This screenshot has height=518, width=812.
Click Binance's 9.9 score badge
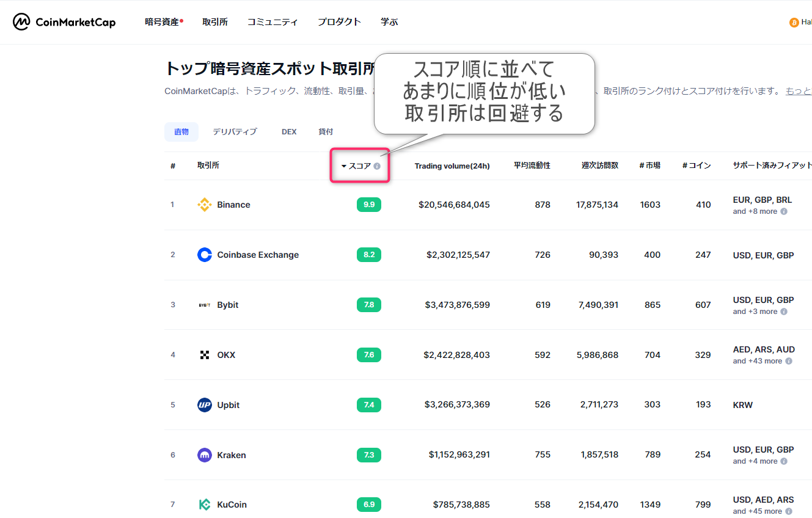click(369, 205)
